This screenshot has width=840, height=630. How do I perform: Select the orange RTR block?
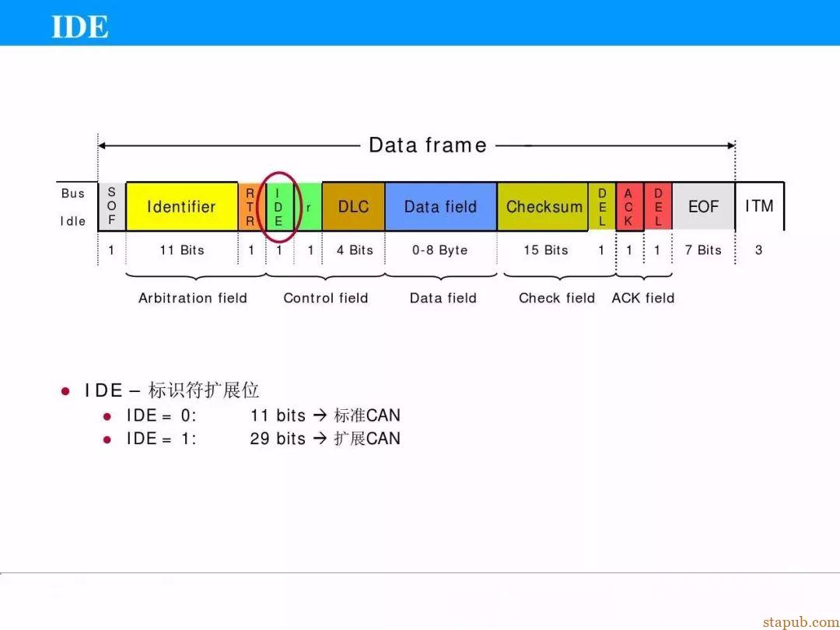[250, 207]
